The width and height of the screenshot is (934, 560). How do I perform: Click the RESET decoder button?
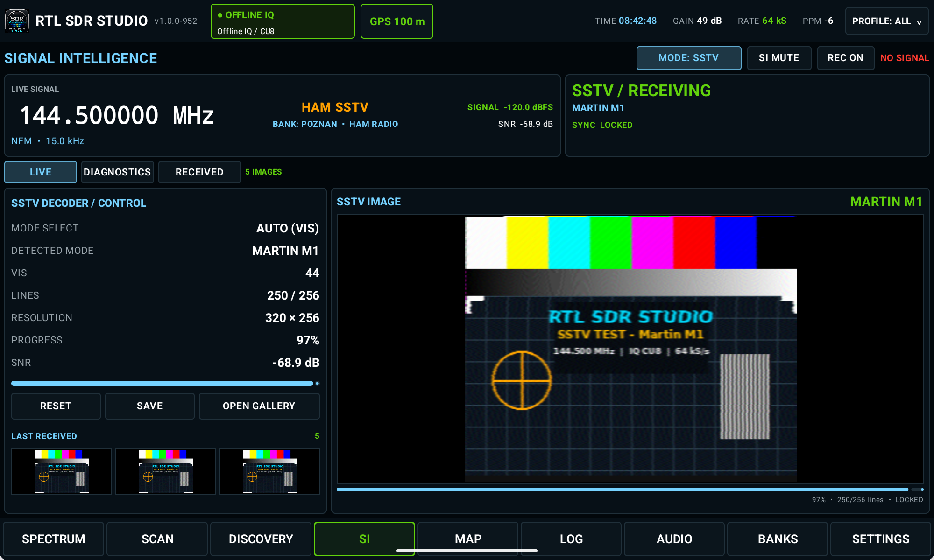[x=56, y=406]
